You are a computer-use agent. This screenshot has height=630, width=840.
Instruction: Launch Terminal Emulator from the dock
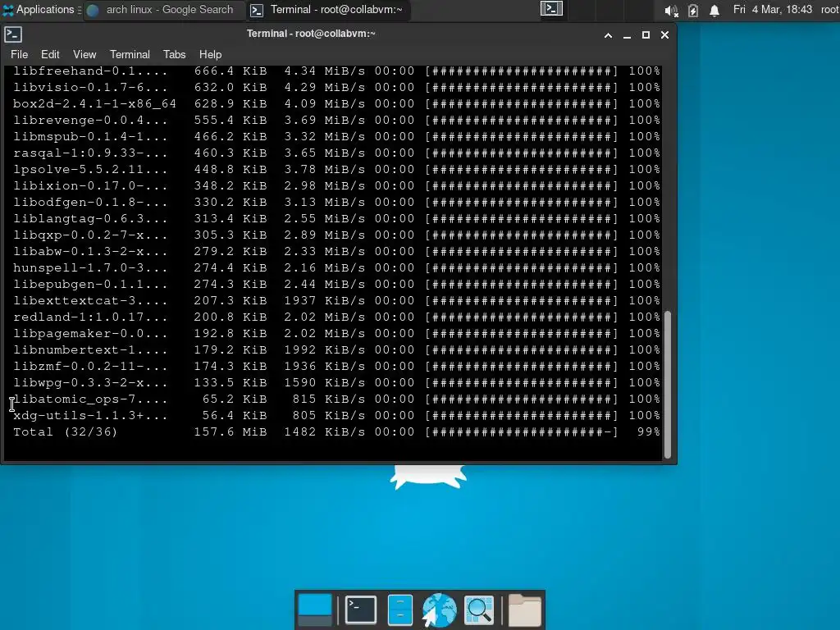(361, 610)
